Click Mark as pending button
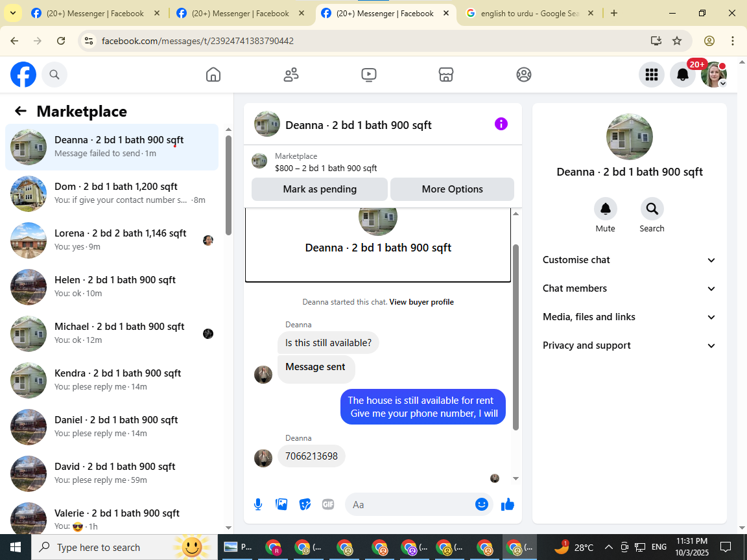 [x=320, y=189]
